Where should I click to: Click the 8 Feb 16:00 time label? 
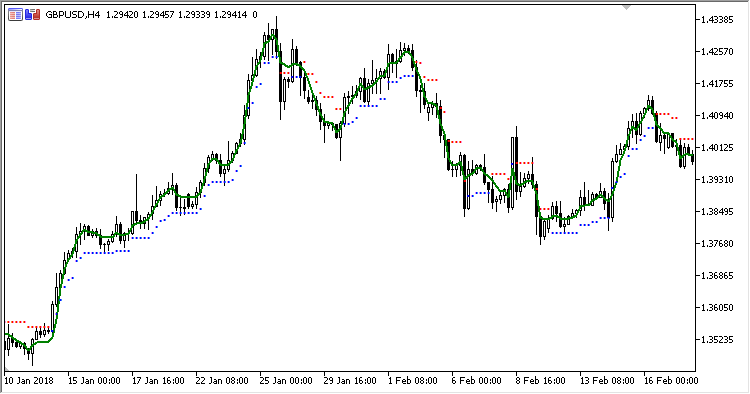click(540, 381)
